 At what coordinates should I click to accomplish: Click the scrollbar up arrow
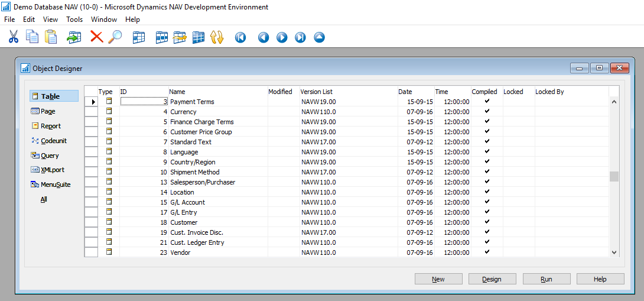[x=614, y=101]
